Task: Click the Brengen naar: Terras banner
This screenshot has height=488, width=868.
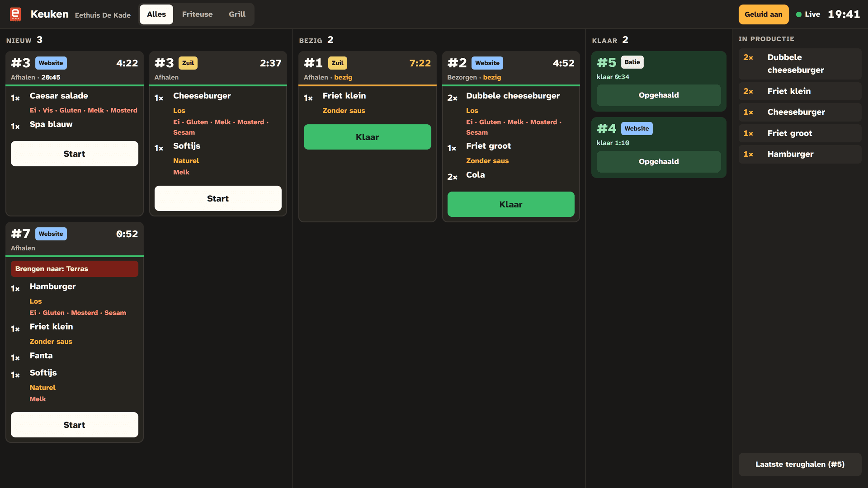Action: 75,269
